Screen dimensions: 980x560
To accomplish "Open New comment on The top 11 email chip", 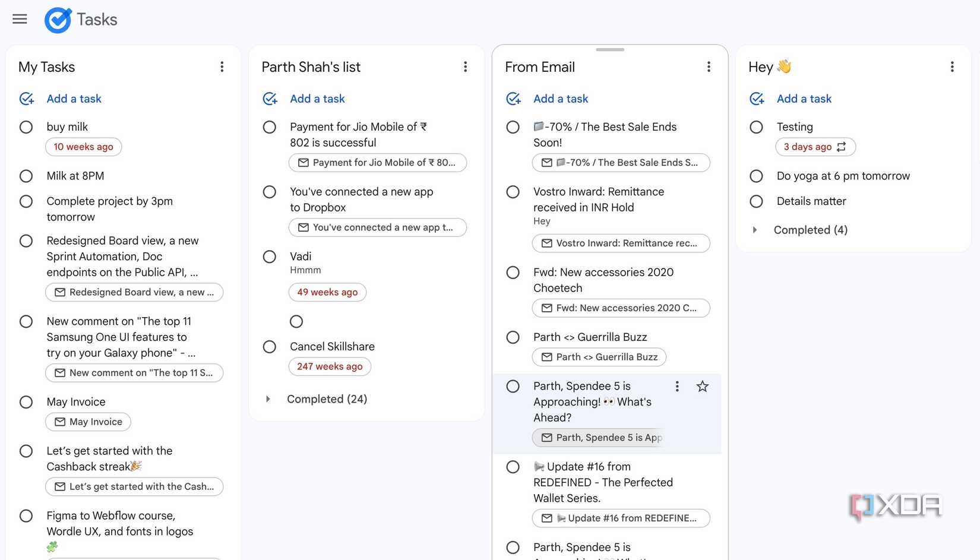I will [134, 373].
